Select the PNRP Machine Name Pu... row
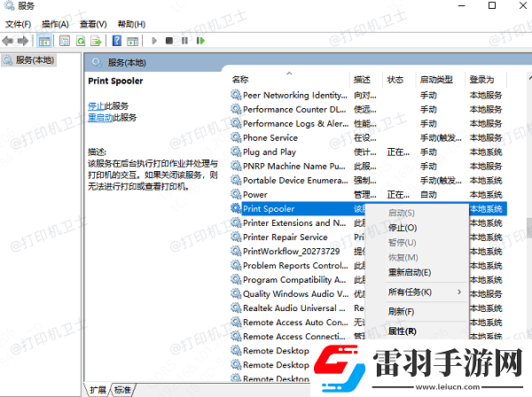This screenshot has width=532, height=397. 368,166
